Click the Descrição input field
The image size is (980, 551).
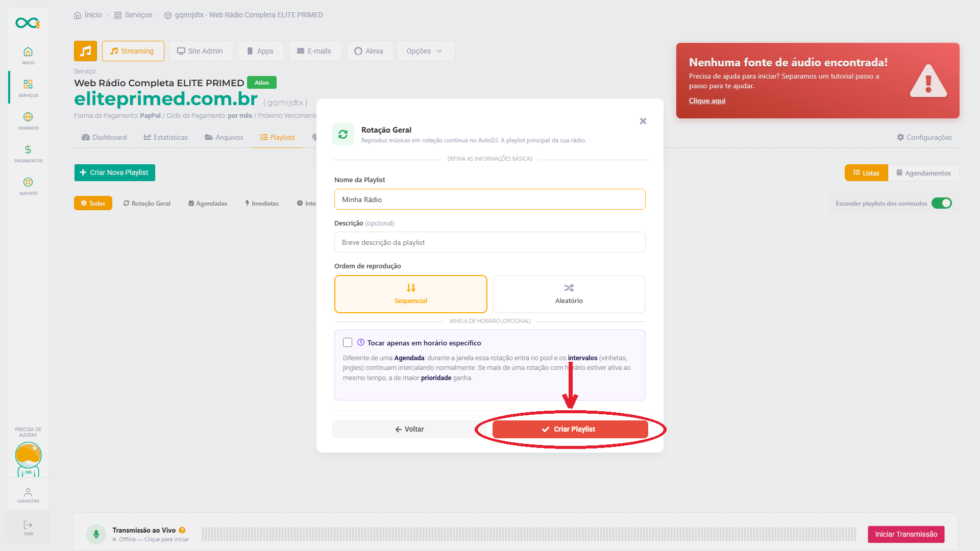(490, 242)
